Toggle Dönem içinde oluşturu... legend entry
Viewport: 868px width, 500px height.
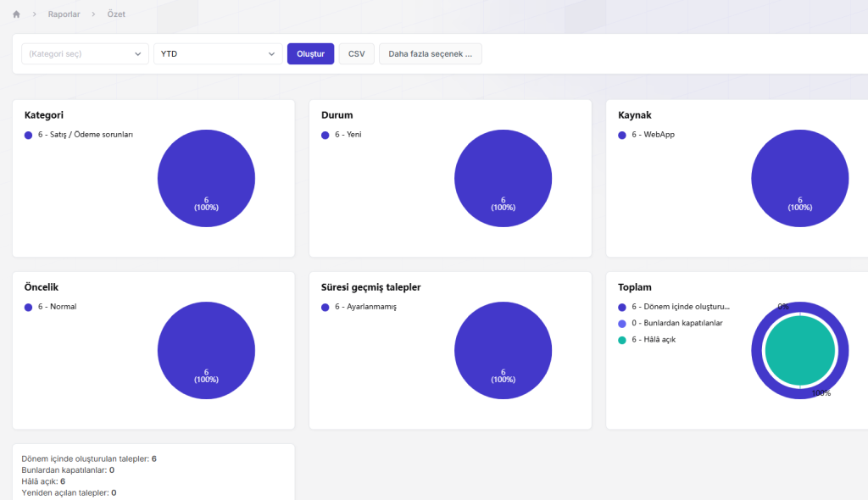pyautogui.click(x=674, y=307)
